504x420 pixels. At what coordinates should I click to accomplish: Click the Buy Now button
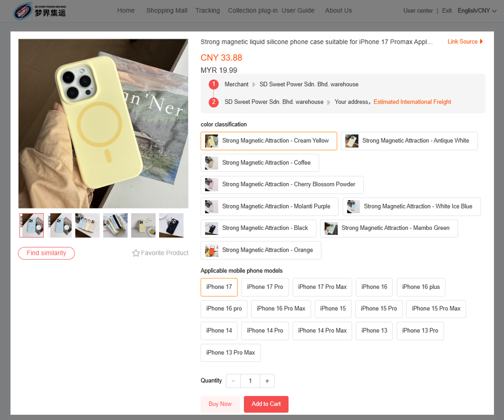(x=220, y=404)
